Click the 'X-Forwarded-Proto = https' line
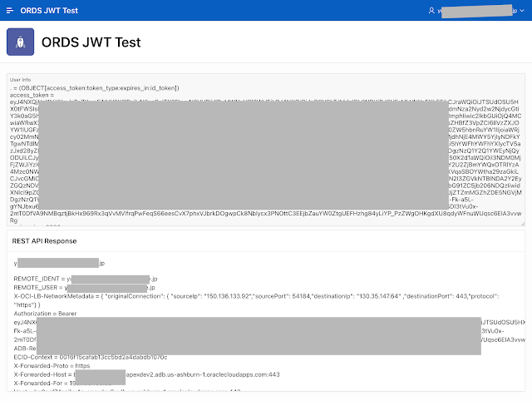 [x=52, y=366]
